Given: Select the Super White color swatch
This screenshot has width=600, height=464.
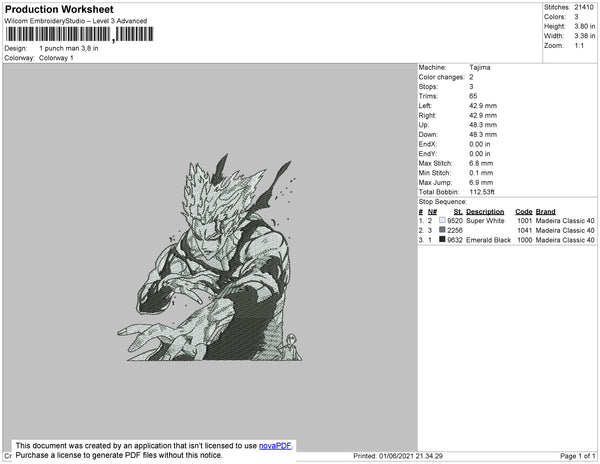Looking at the screenshot, I should pos(442,220).
